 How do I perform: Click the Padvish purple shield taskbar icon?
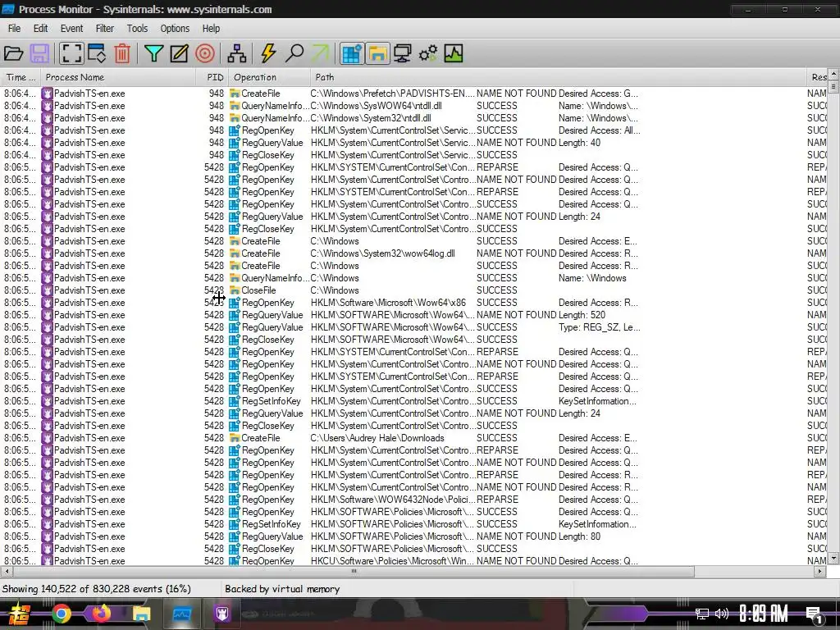coord(221,614)
